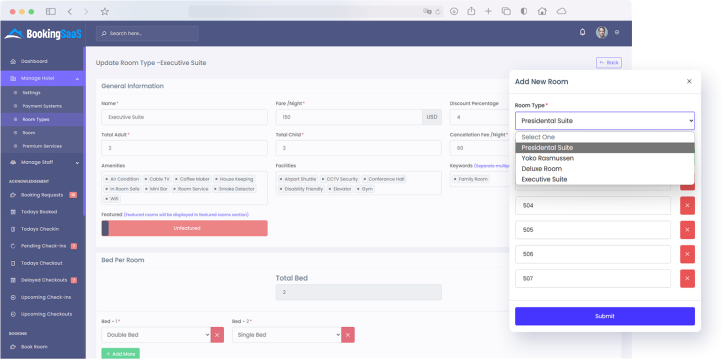Click the green Add More button
Screen dimensions: 725x360
[120, 354]
